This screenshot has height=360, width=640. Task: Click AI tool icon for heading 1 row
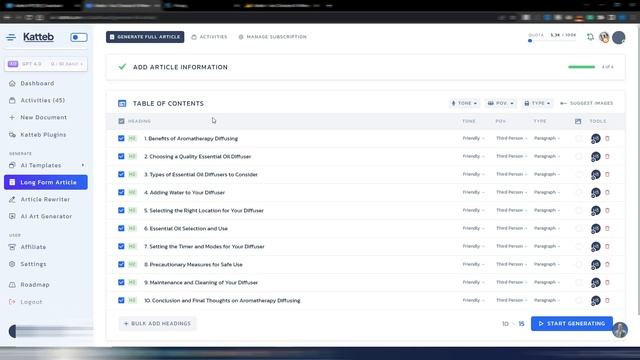(x=596, y=139)
